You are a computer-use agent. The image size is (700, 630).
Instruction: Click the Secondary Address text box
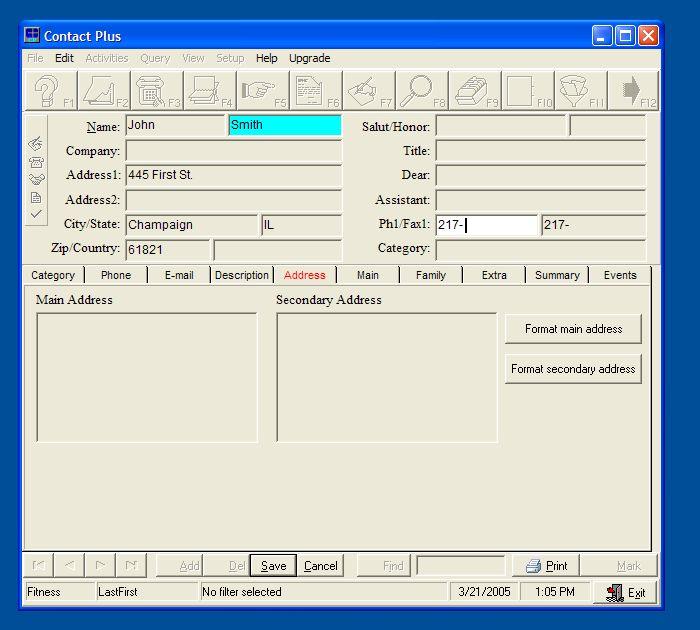coord(387,377)
